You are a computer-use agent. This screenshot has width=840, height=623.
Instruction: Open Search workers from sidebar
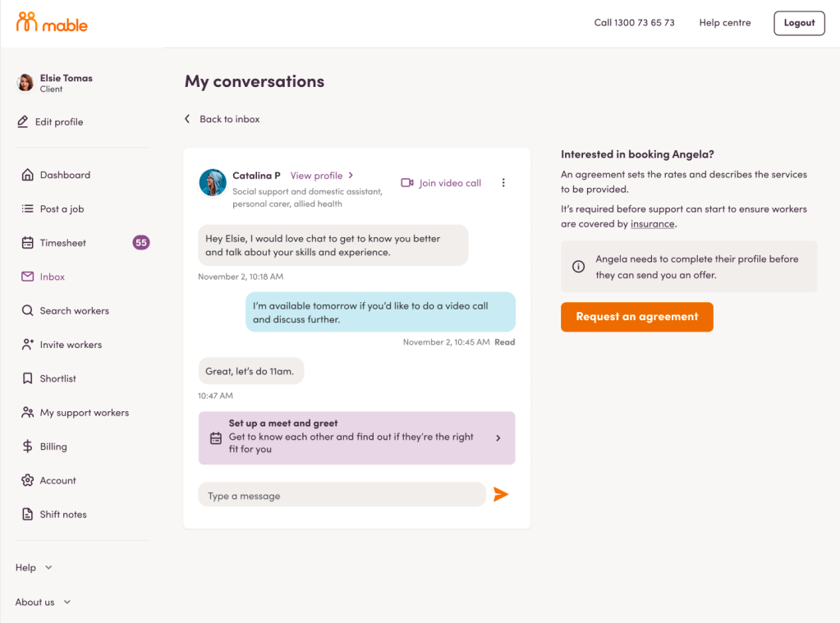coord(74,311)
